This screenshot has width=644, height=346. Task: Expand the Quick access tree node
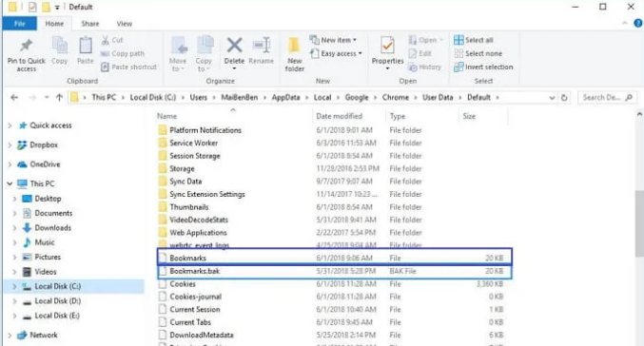[x=10, y=125]
